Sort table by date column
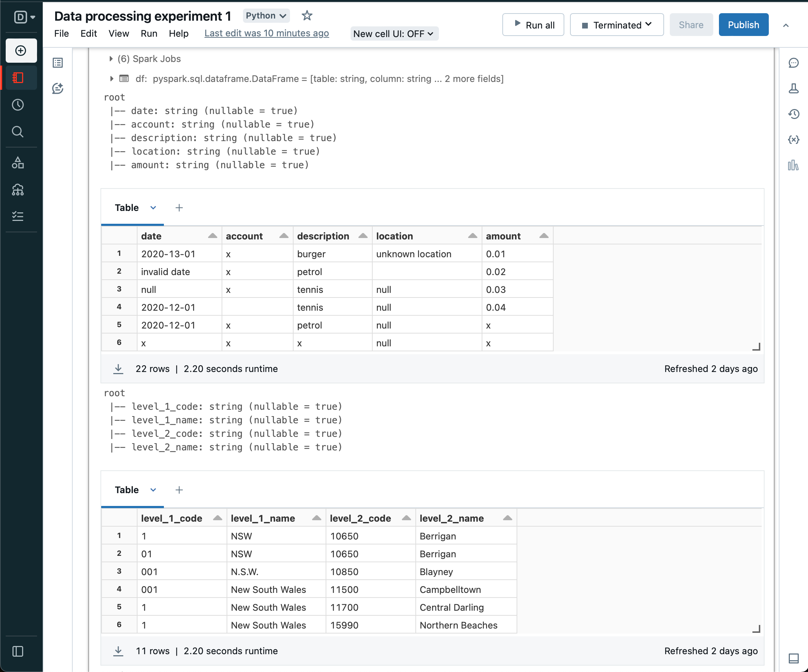 (x=212, y=236)
